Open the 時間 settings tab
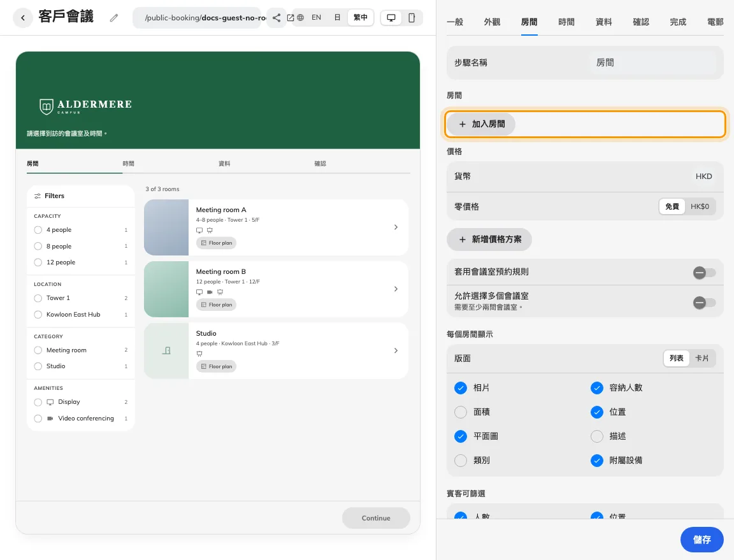The image size is (734, 560). point(566,22)
